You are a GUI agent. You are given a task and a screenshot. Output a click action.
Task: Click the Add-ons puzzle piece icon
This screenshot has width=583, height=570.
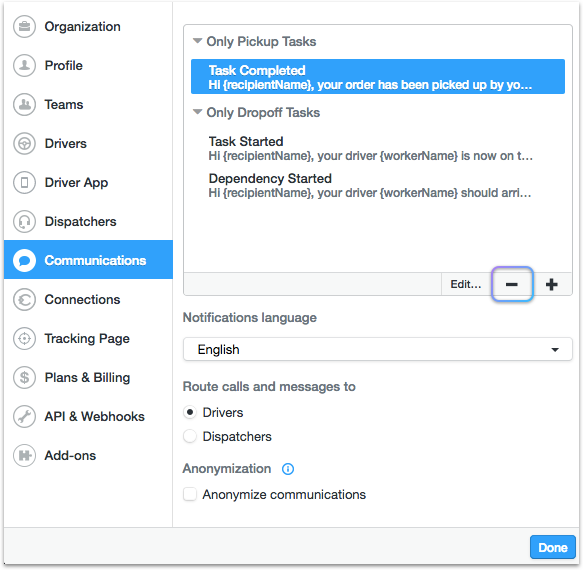point(25,455)
